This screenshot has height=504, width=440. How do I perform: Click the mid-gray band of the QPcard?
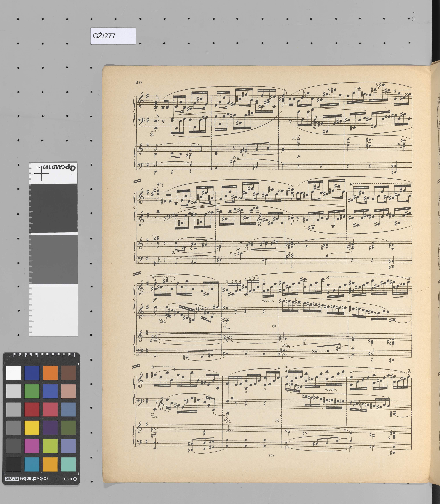[x=53, y=259]
